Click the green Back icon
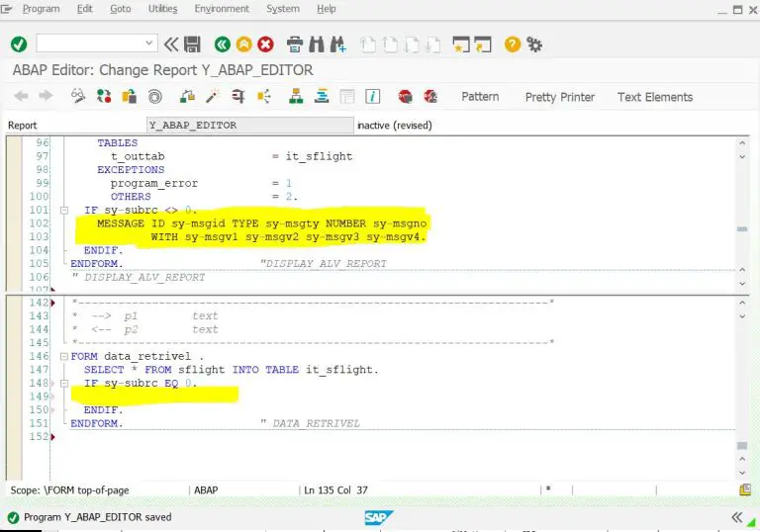The width and height of the screenshot is (760, 532). (x=223, y=44)
